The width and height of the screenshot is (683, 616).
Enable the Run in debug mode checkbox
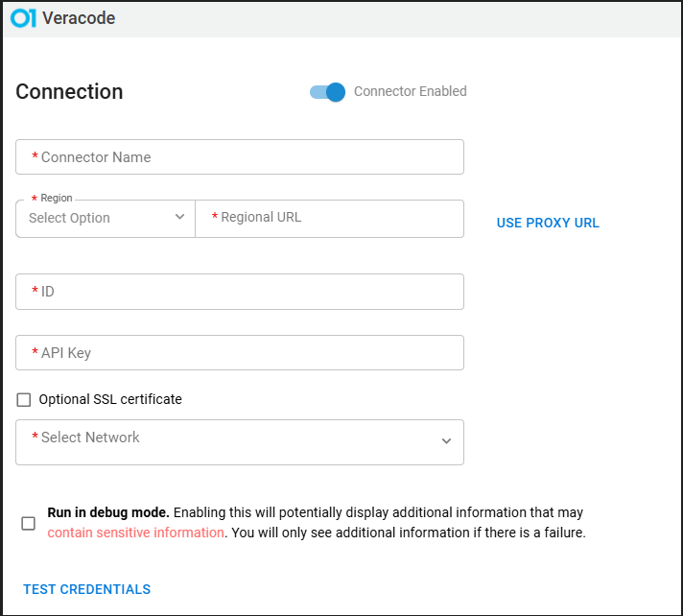point(29,523)
